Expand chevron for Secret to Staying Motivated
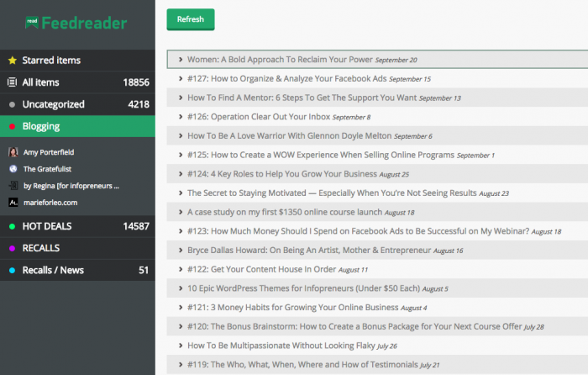This screenshot has height=375, width=588. (181, 193)
